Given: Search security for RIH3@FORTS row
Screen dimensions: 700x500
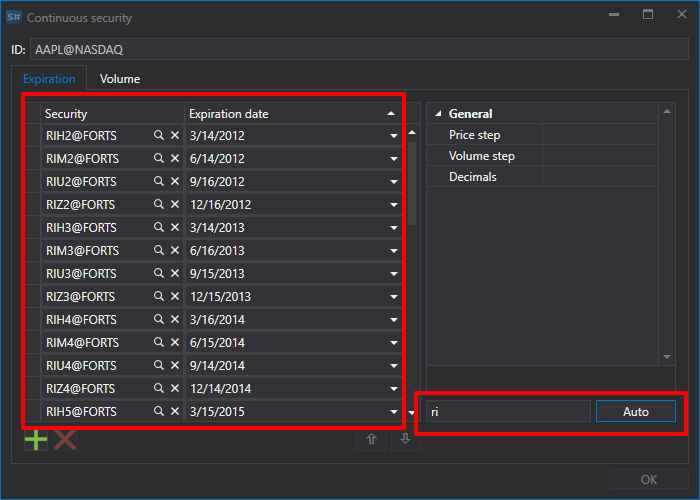Looking at the screenshot, I should coord(158,227).
